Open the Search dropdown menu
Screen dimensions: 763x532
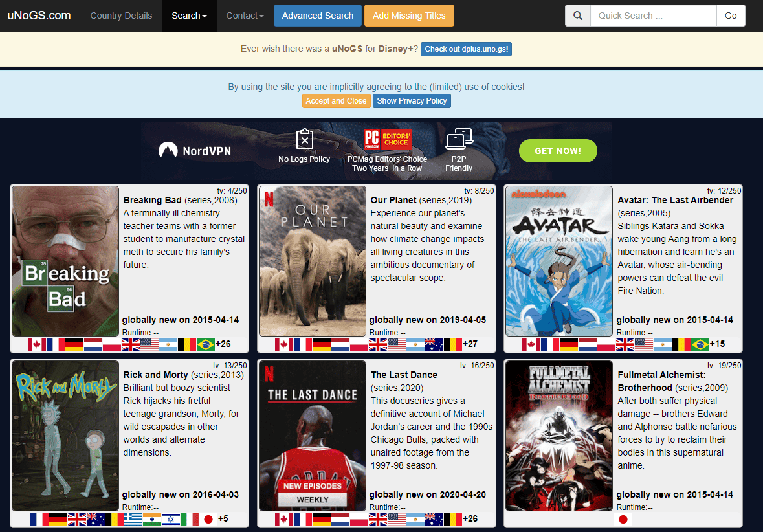(x=189, y=16)
